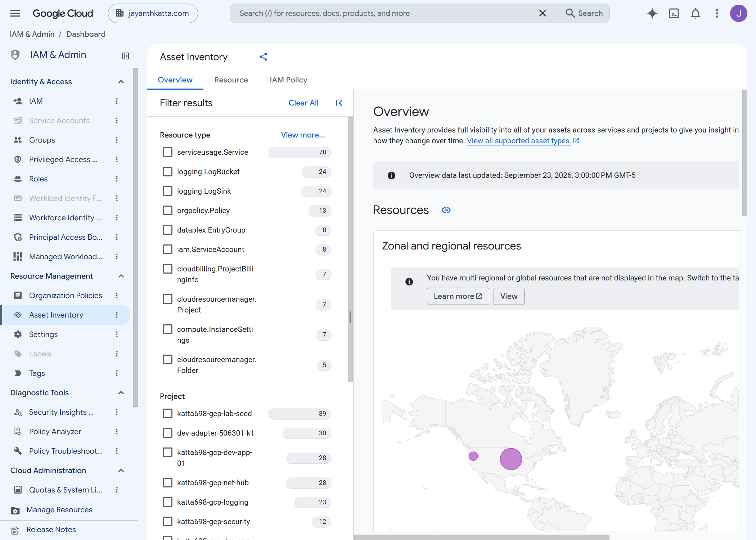The image size is (756, 540).
Task: Check the logging.LogBucket filter checkbox
Action: click(x=167, y=172)
